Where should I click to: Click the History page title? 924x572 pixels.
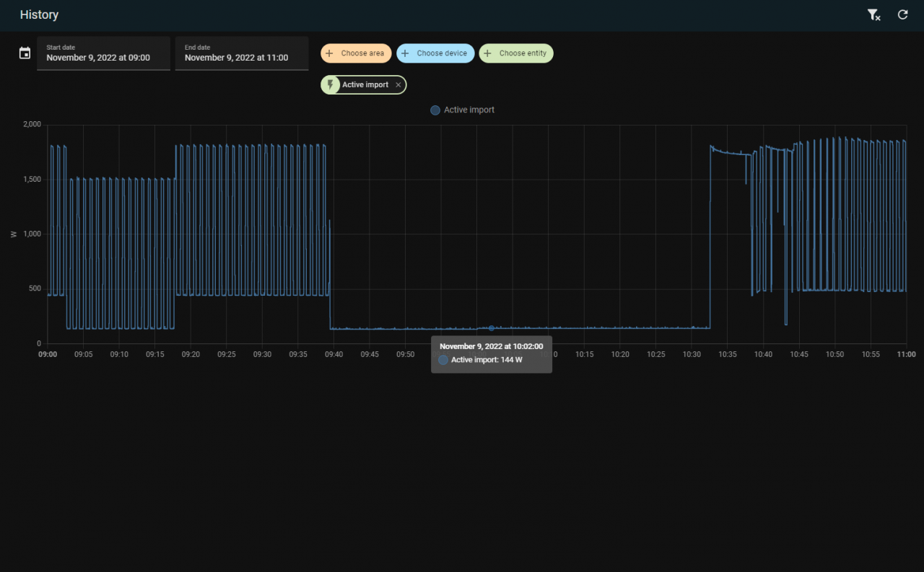point(39,15)
